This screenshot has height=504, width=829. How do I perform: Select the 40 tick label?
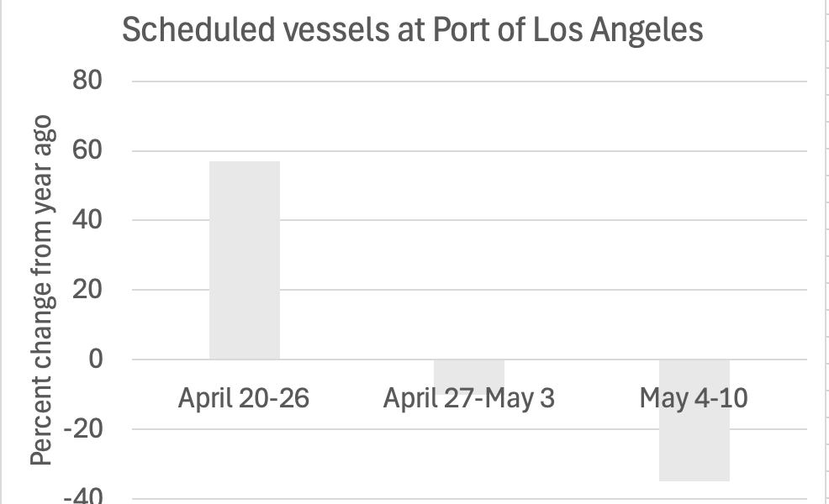point(87,221)
